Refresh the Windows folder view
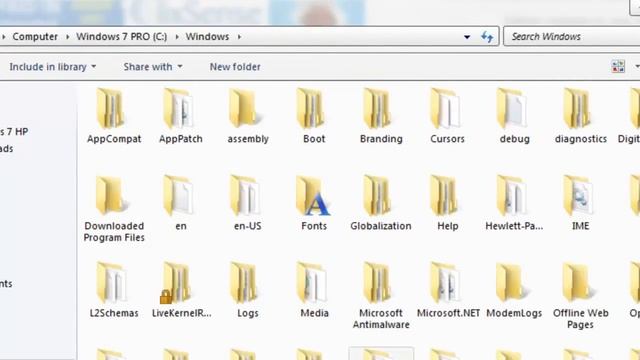 [x=487, y=37]
